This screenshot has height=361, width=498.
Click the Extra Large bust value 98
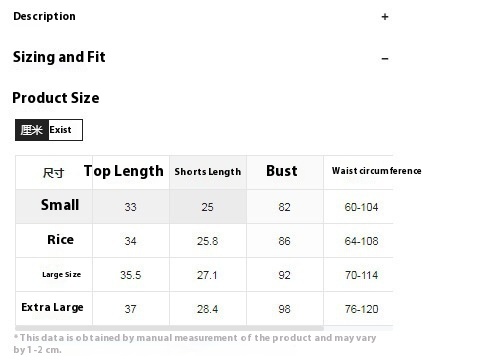pyautogui.click(x=284, y=309)
